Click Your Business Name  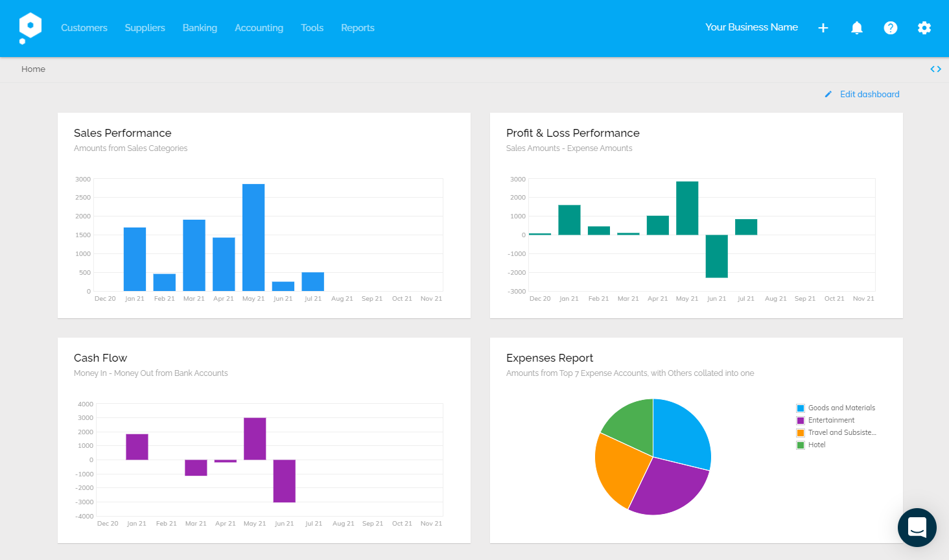point(751,27)
